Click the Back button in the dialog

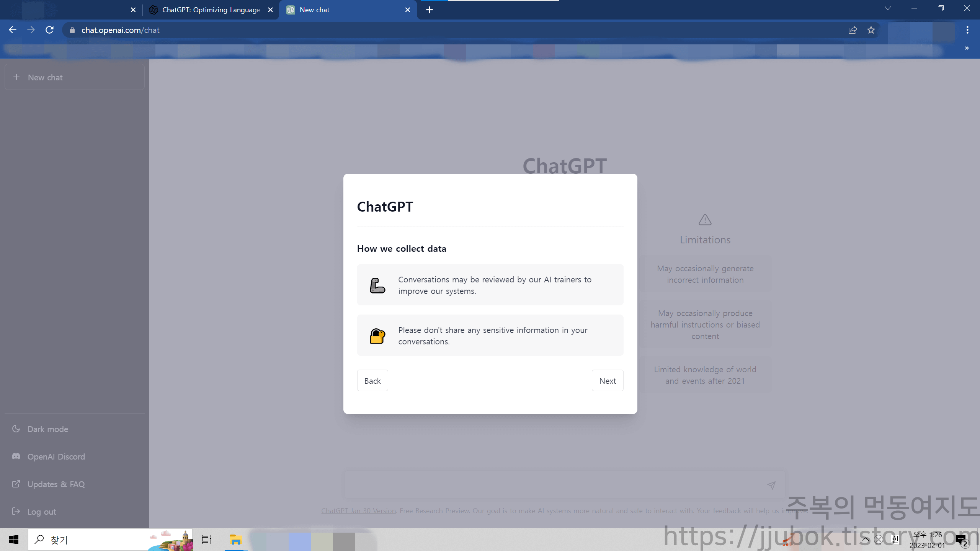372,381
